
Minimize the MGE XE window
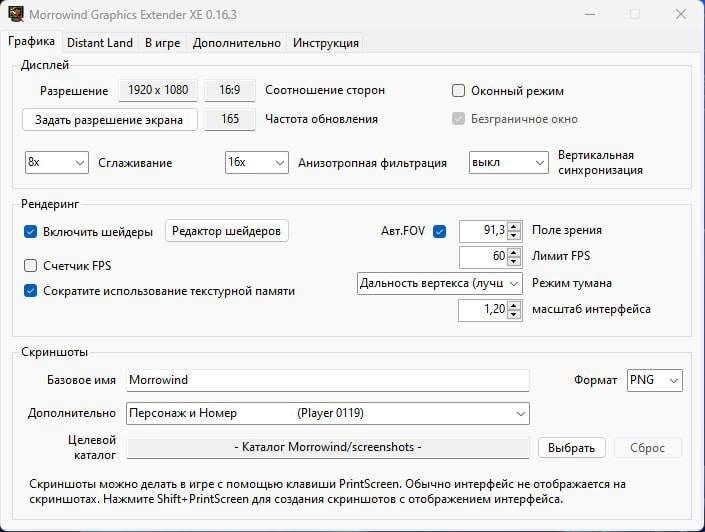coord(590,14)
